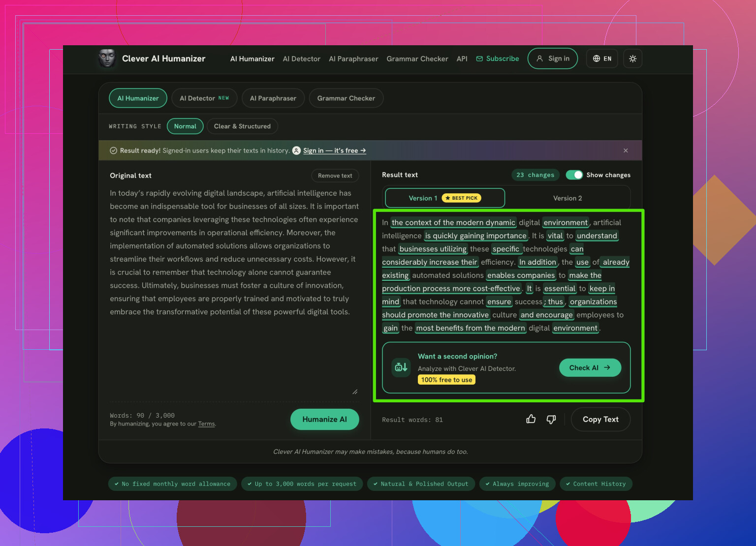Open AI Paraphraser in top navigation
Screen dimensions: 756x546
(353, 59)
